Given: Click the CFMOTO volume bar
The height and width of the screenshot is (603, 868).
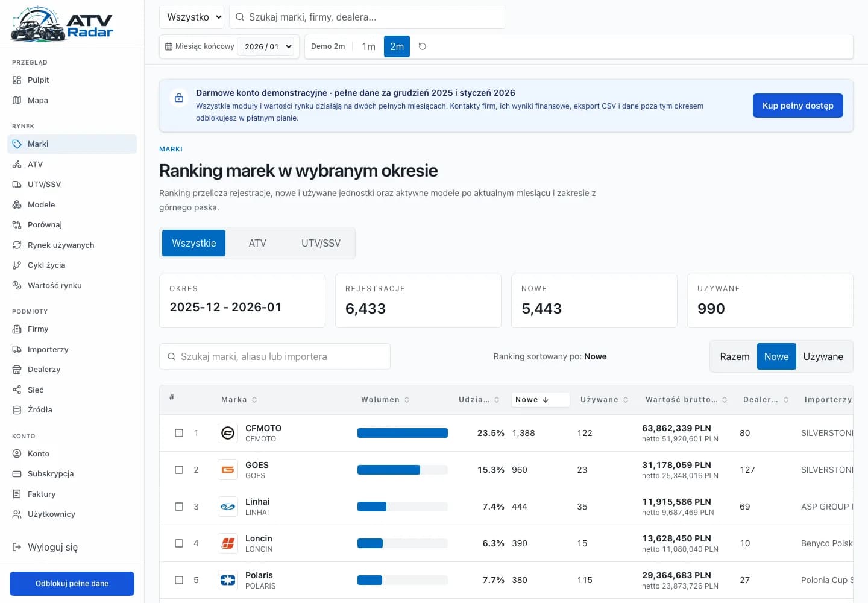Looking at the screenshot, I should (x=403, y=433).
